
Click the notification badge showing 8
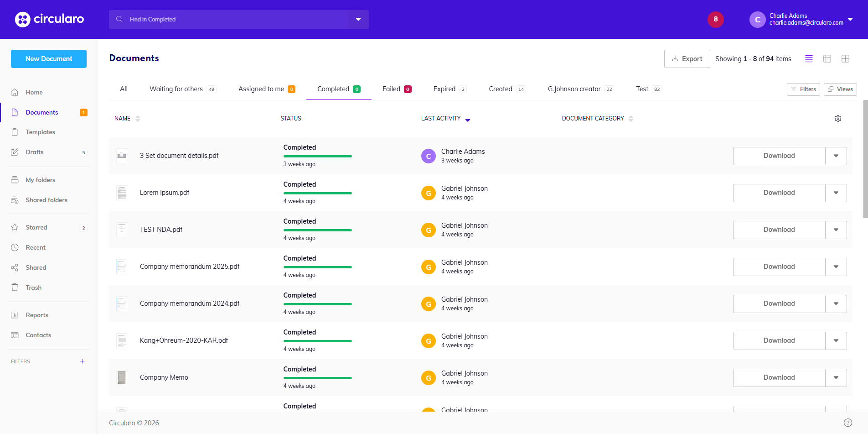[715, 19]
